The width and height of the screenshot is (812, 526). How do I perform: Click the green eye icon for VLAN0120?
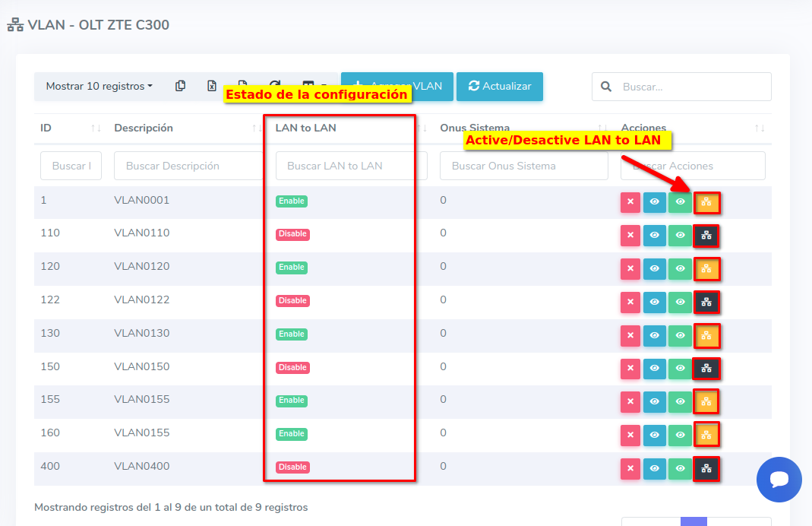click(681, 269)
